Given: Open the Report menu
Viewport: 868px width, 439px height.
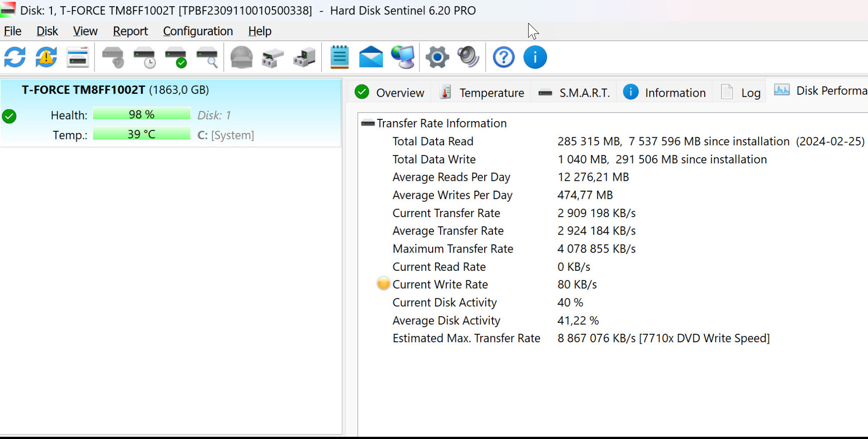Looking at the screenshot, I should [130, 31].
